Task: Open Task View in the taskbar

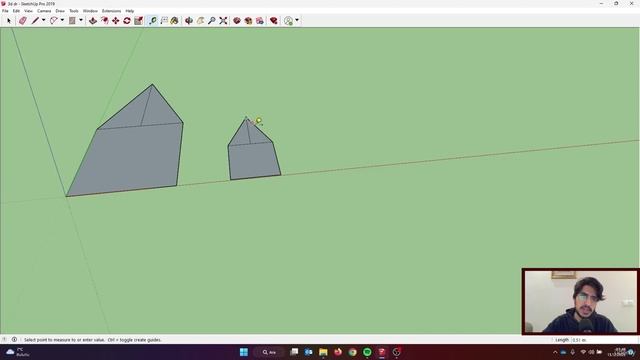Action: pyautogui.click(x=294, y=352)
